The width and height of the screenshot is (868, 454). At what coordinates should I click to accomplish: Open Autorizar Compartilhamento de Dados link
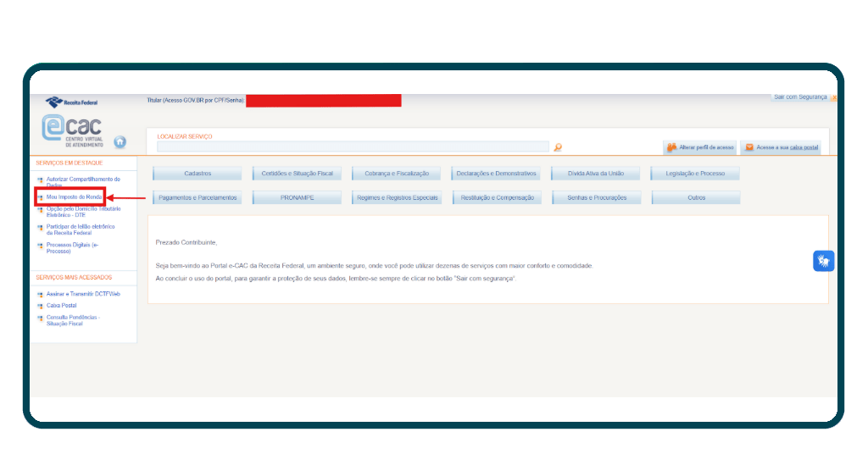pos(83,182)
